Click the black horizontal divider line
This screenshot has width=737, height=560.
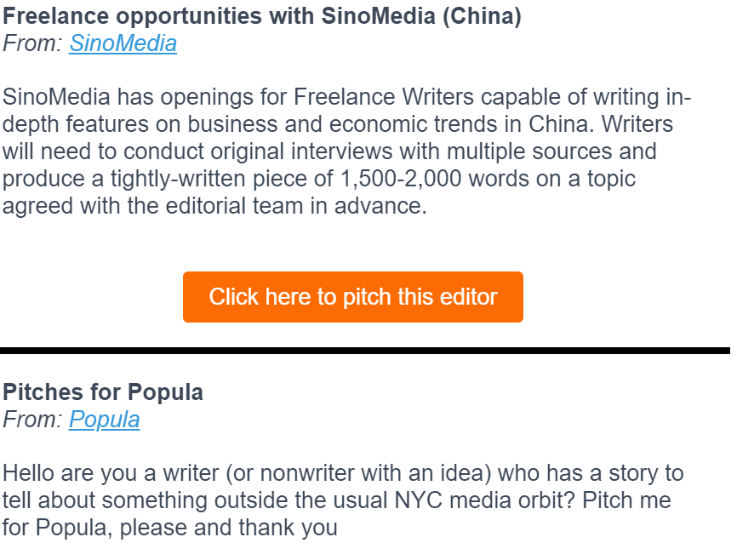(x=365, y=351)
